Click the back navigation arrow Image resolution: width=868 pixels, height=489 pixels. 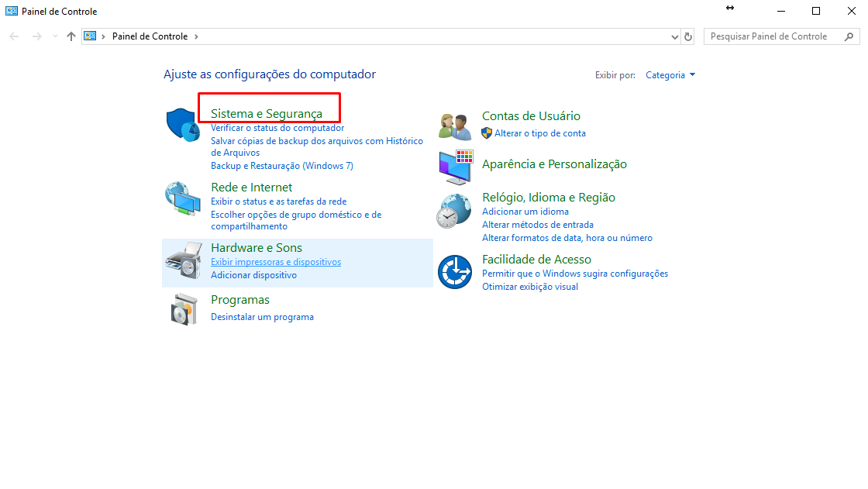click(15, 36)
